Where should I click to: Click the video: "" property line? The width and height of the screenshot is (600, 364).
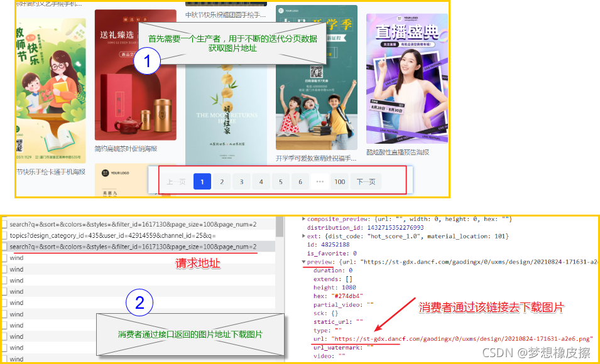[329, 356]
